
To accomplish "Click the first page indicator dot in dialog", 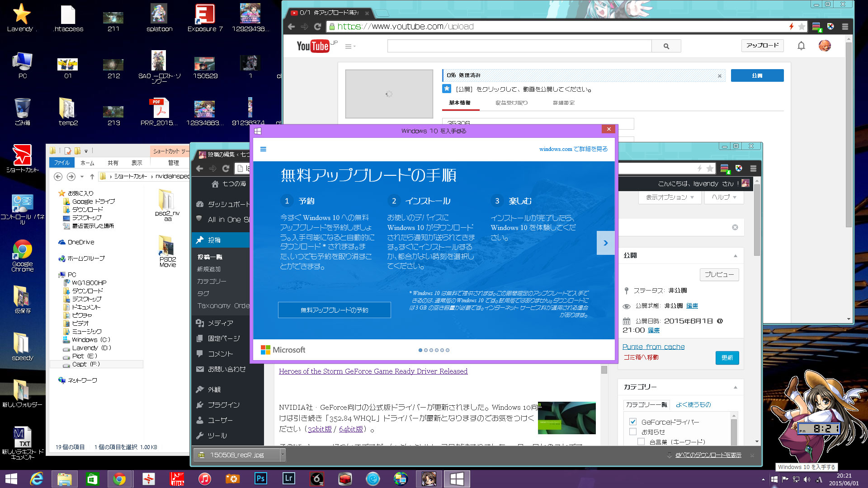I will [420, 350].
